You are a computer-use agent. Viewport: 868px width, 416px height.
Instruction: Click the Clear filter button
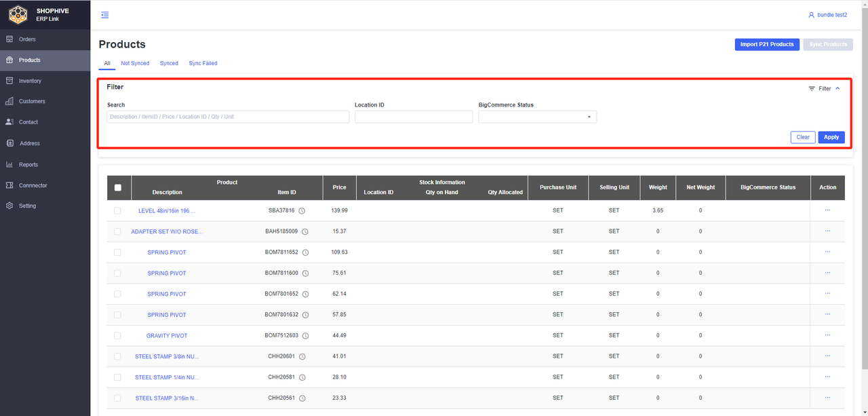pos(803,137)
